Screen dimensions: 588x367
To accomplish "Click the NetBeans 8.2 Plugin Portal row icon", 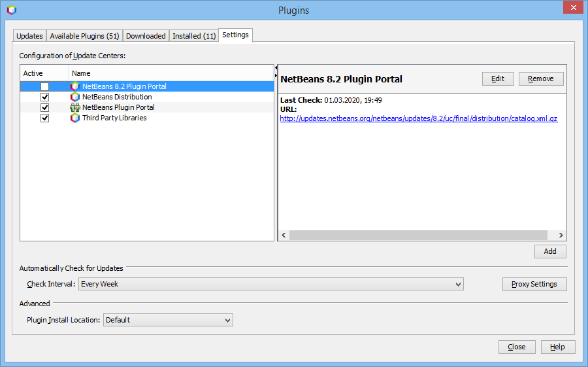I will coord(75,86).
